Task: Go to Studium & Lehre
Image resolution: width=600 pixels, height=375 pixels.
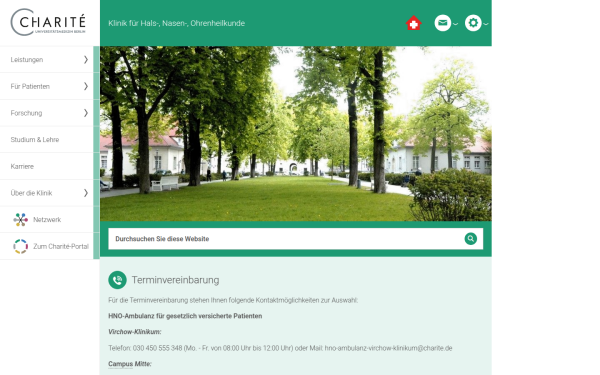Action: tap(35, 140)
